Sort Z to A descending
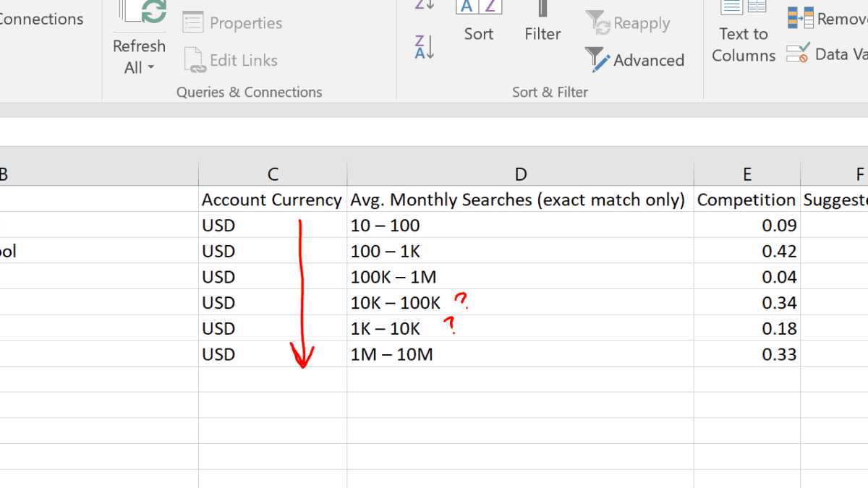This screenshot has height=488, width=868. click(424, 47)
